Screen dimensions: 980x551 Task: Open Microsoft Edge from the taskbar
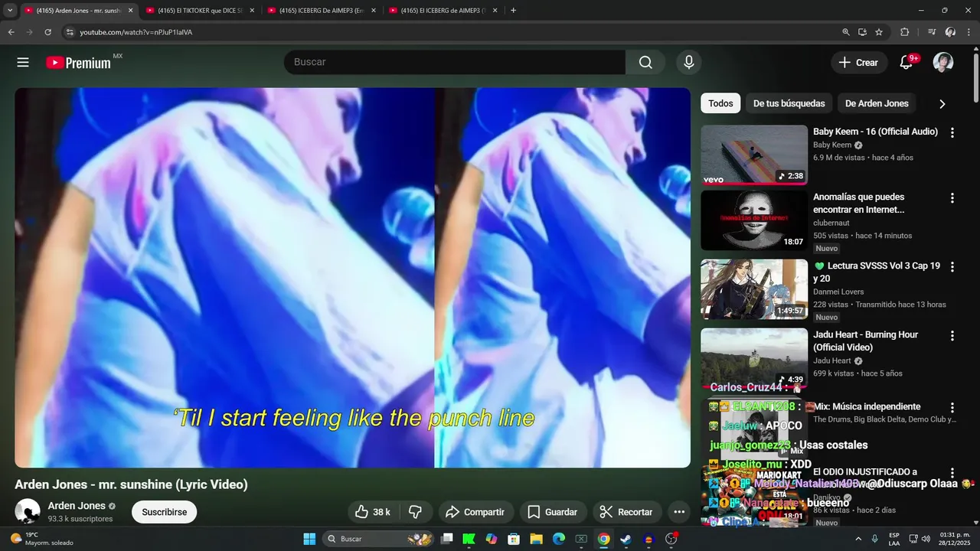click(559, 539)
